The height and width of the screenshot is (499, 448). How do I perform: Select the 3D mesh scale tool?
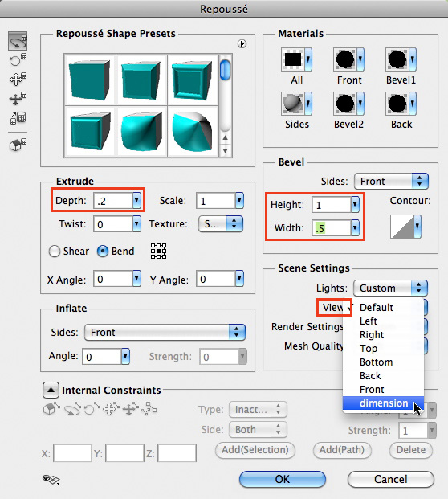tap(18, 118)
